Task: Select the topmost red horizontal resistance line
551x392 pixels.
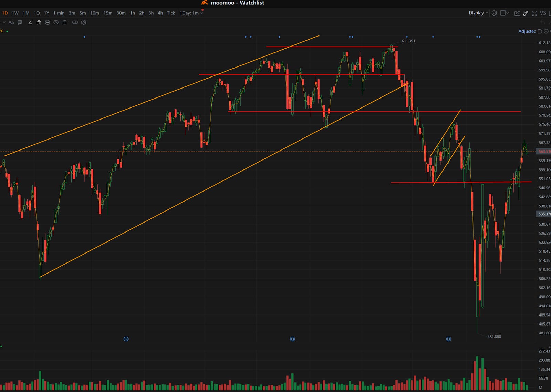Action: pos(332,47)
